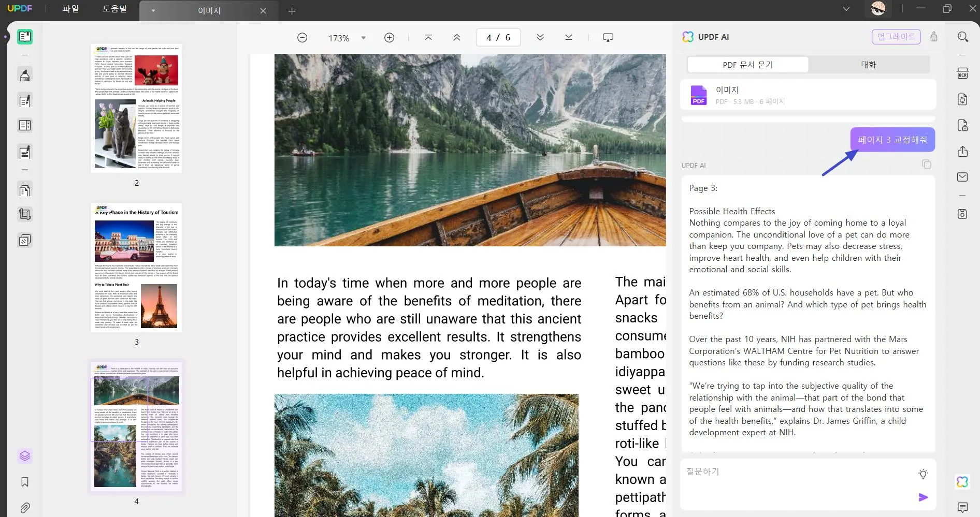Image resolution: width=980 pixels, height=517 pixels.
Task: Open the Organize Pages tool
Action: coord(24,125)
